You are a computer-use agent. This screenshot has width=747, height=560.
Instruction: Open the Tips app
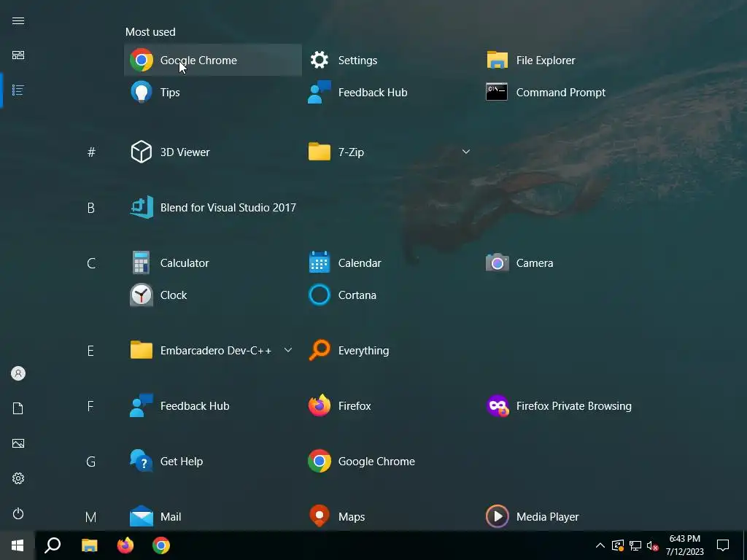[x=213, y=93]
